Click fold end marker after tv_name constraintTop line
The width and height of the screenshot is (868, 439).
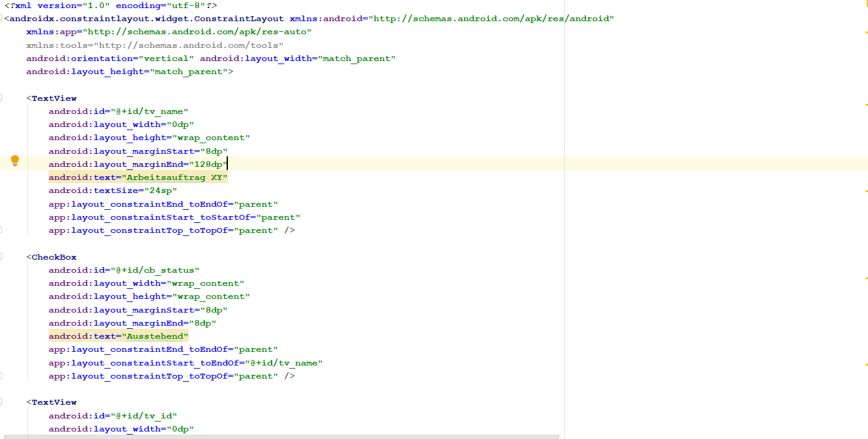(1, 230)
